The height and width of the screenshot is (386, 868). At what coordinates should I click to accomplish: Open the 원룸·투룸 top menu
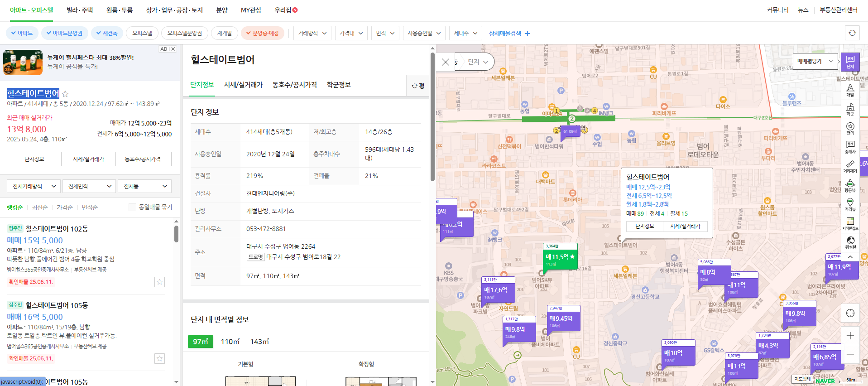point(120,10)
